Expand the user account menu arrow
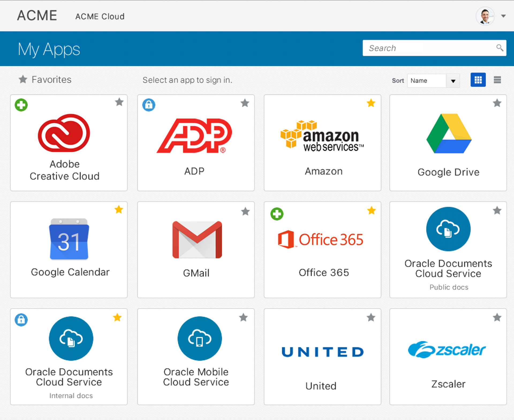The width and height of the screenshot is (514, 420). [x=504, y=16]
